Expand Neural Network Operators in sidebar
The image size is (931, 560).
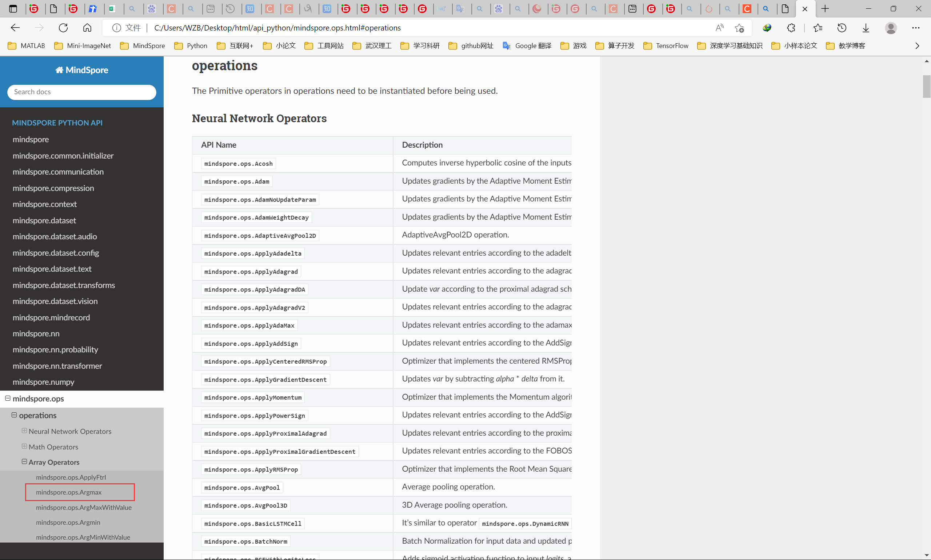tap(24, 431)
